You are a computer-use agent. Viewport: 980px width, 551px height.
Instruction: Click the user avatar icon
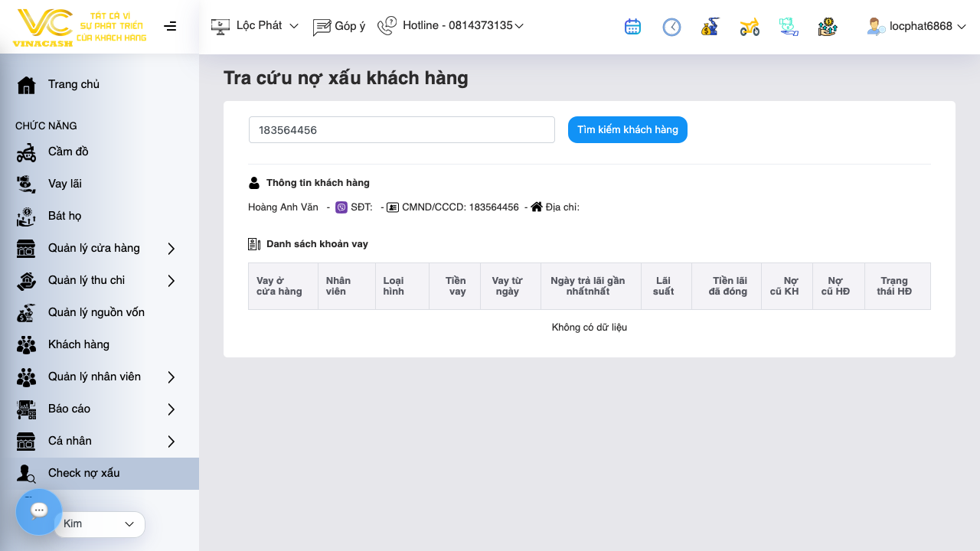click(x=877, y=27)
